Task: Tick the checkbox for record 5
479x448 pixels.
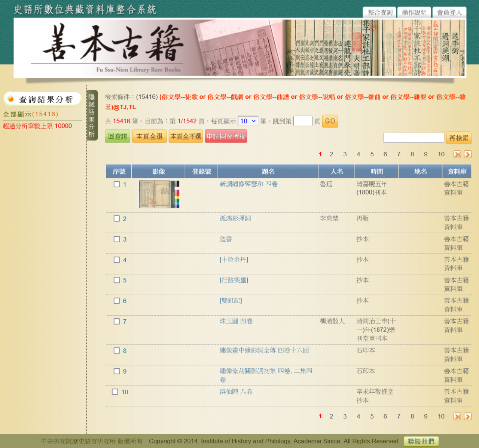Action: tap(117, 280)
